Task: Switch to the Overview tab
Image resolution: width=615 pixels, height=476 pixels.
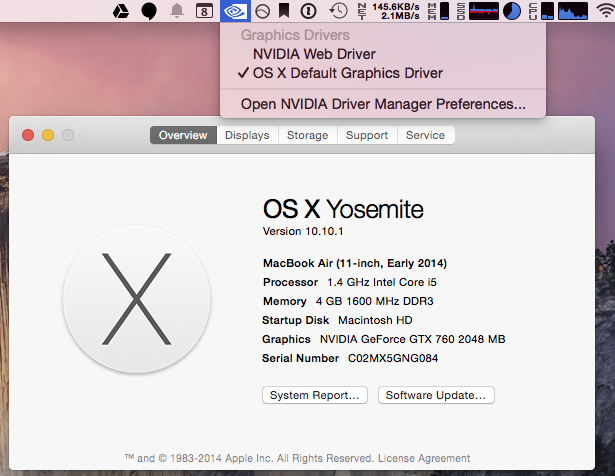Action: coord(183,135)
